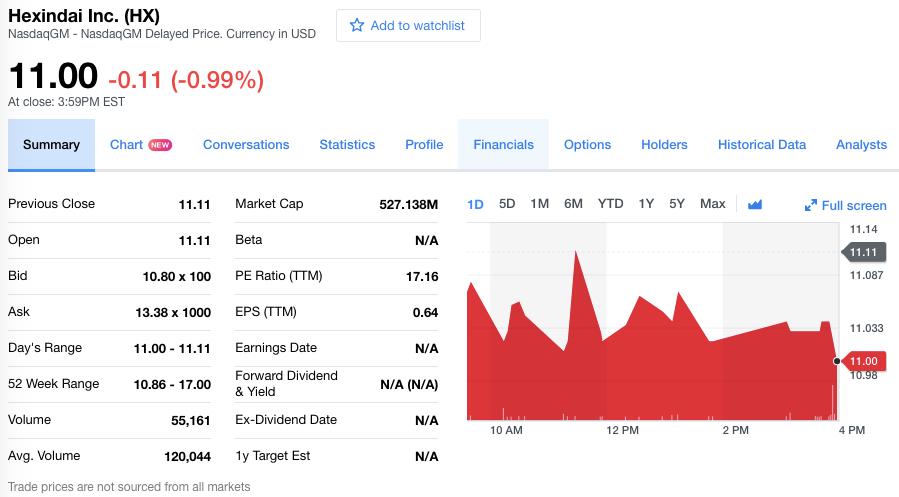Image resolution: width=899 pixels, height=497 pixels.
Task: Switch chart to YTD range
Action: (x=610, y=204)
